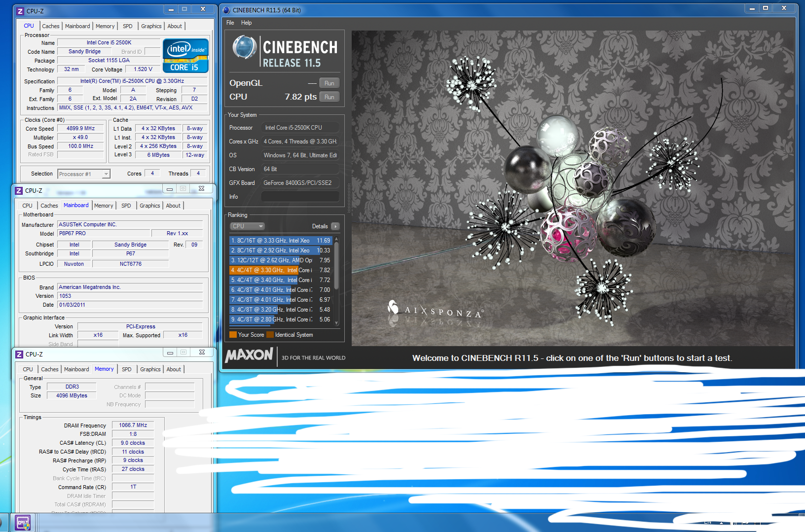Open the CPU ranking type dropdown in Cinebench
Viewport: 805px width, 532px height.
point(248,226)
